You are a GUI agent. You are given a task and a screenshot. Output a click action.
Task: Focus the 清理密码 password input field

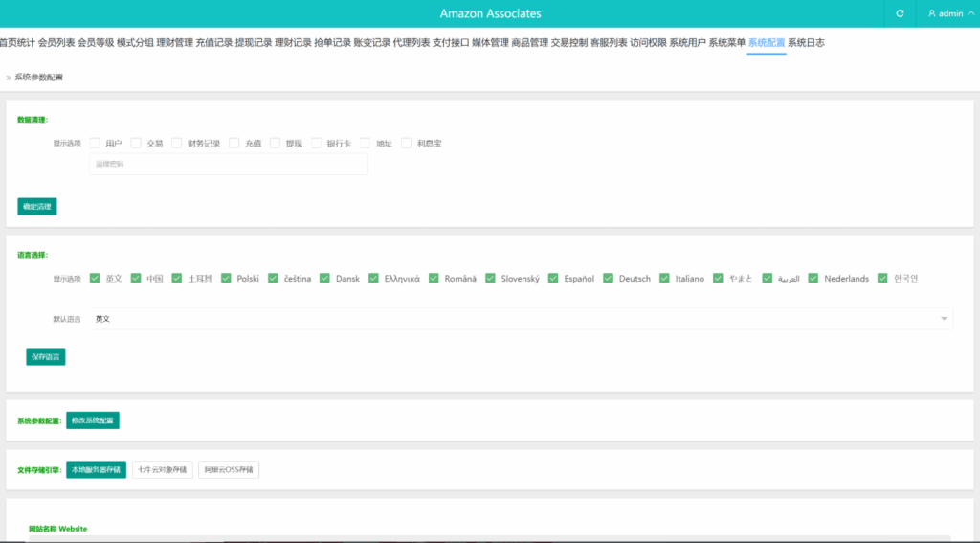[x=228, y=164]
